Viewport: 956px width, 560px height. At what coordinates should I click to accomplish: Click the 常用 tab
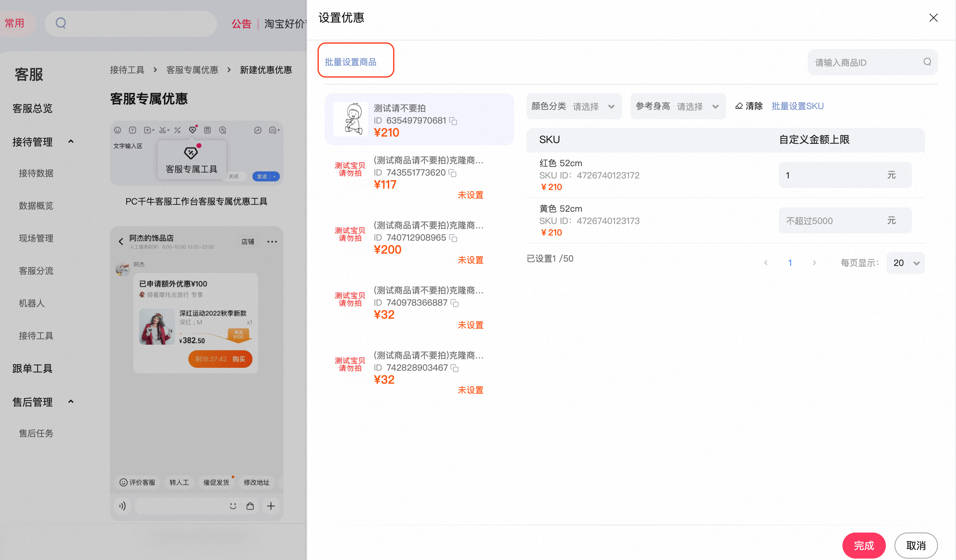14,23
